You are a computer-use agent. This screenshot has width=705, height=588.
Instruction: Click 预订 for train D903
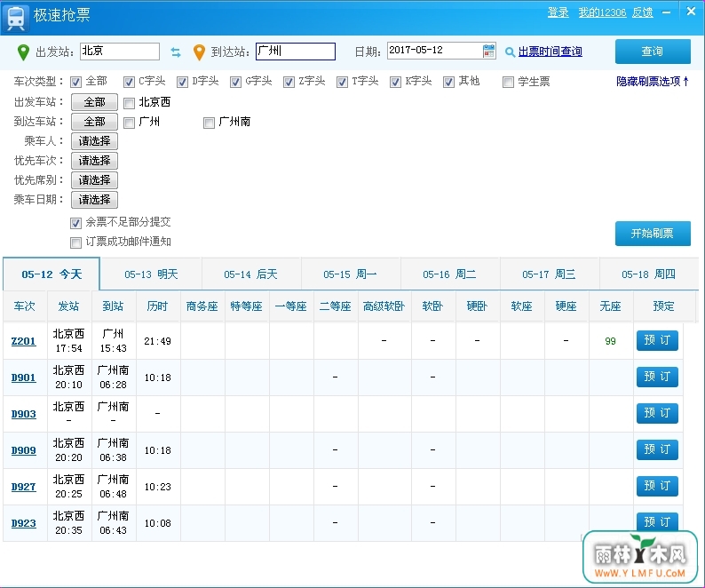click(657, 413)
